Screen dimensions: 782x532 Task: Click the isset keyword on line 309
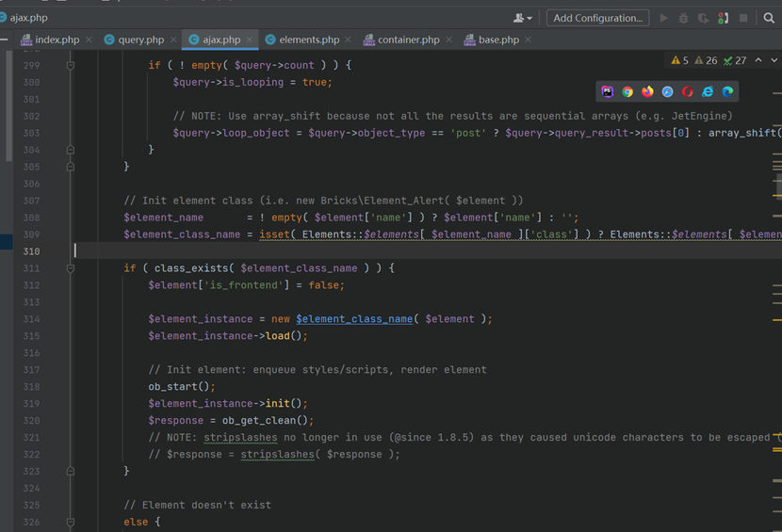pyautogui.click(x=274, y=234)
